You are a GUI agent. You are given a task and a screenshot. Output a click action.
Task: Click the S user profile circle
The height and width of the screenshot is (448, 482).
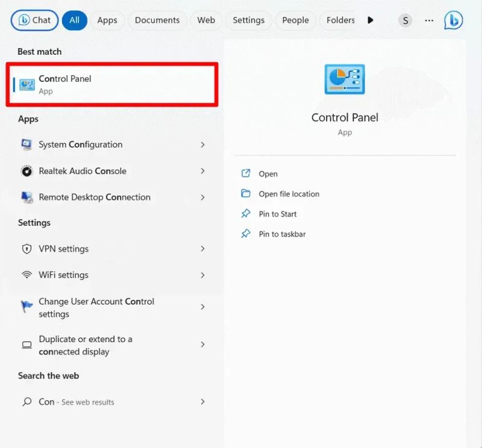tap(405, 20)
